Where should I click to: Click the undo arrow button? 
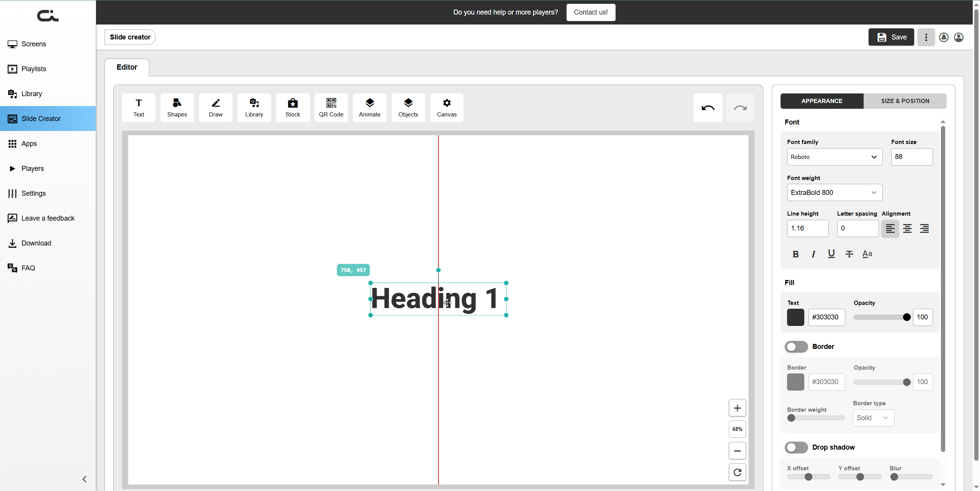707,108
